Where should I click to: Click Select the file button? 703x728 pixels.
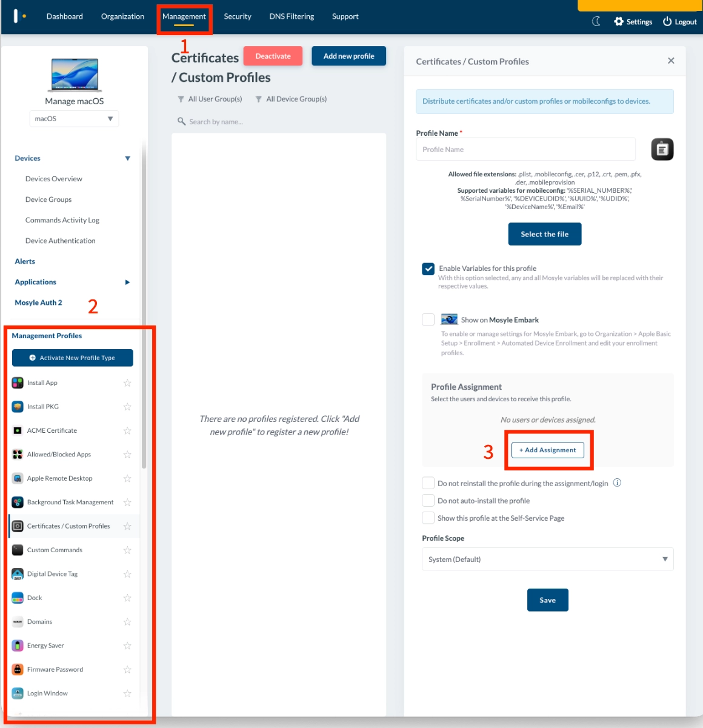[x=545, y=234]
